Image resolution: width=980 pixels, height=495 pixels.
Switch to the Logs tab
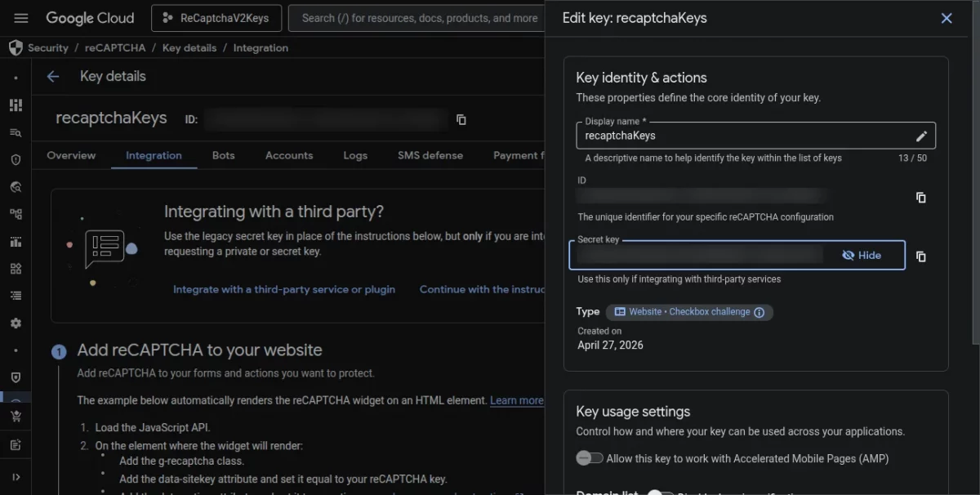coord(355,155)
